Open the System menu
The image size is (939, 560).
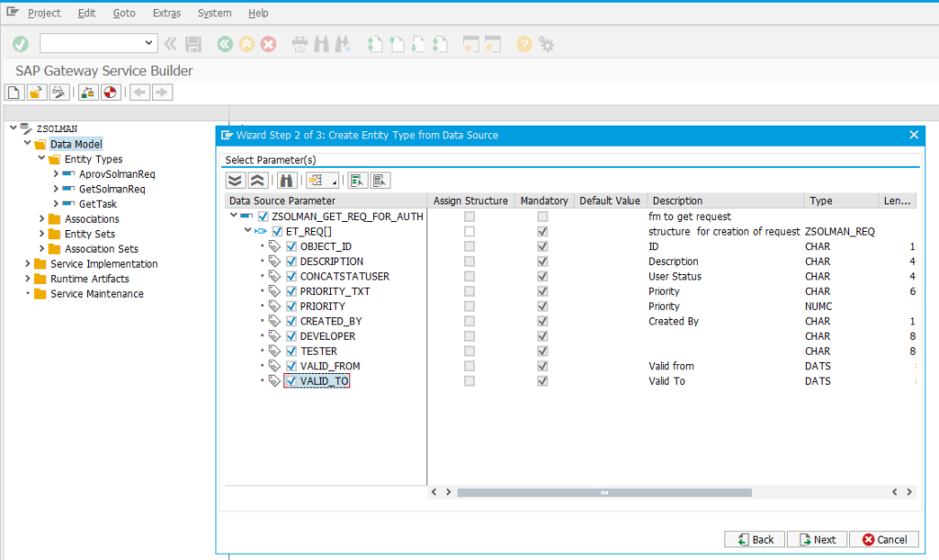tap(215, 13)
